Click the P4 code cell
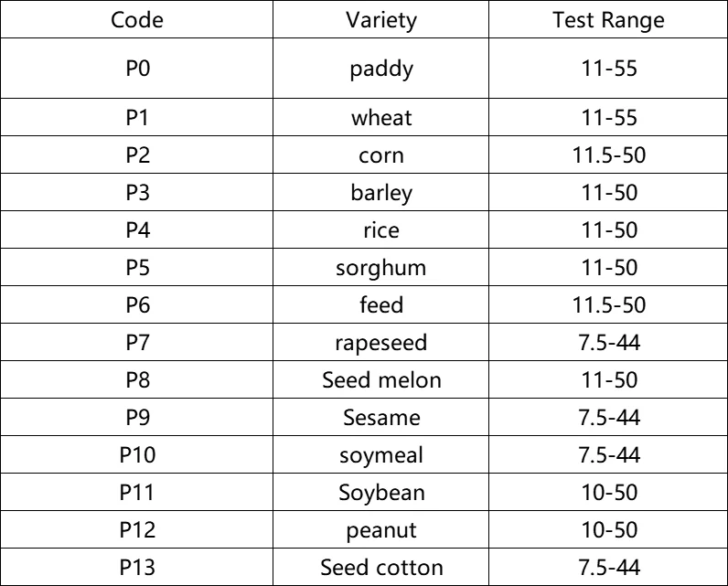The height and width of the screenshot is (586, 728). (x=137, y=230)
